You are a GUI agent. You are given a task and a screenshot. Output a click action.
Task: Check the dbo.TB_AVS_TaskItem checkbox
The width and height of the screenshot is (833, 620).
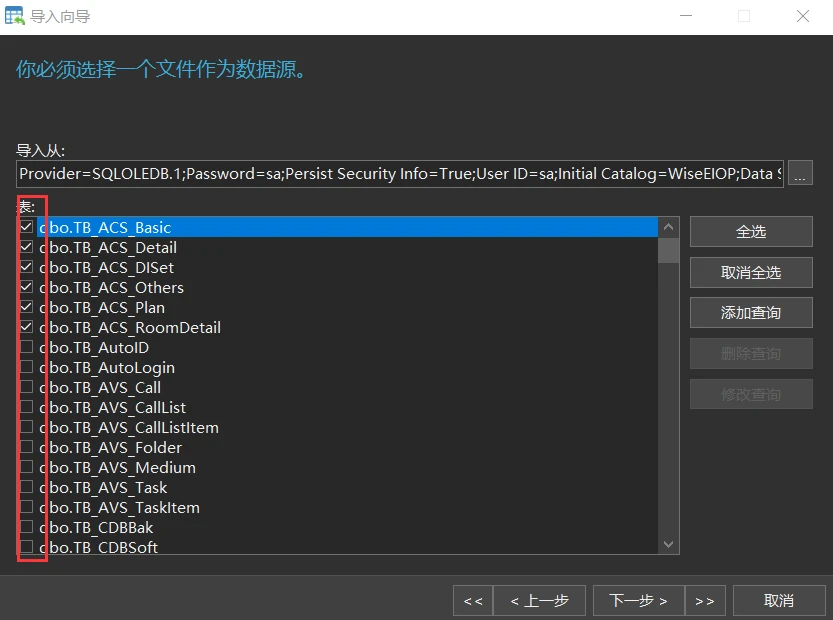(x=27, y=507)
